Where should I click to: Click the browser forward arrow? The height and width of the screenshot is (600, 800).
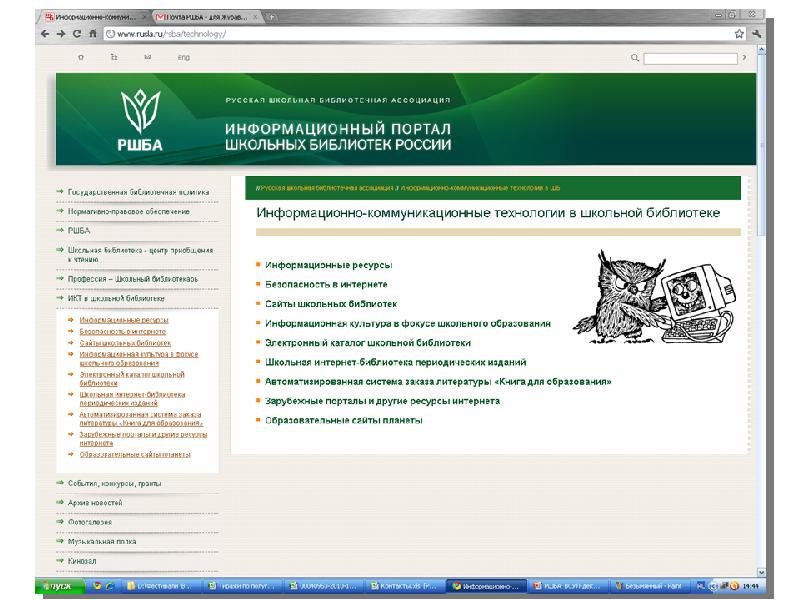(61, 33)
